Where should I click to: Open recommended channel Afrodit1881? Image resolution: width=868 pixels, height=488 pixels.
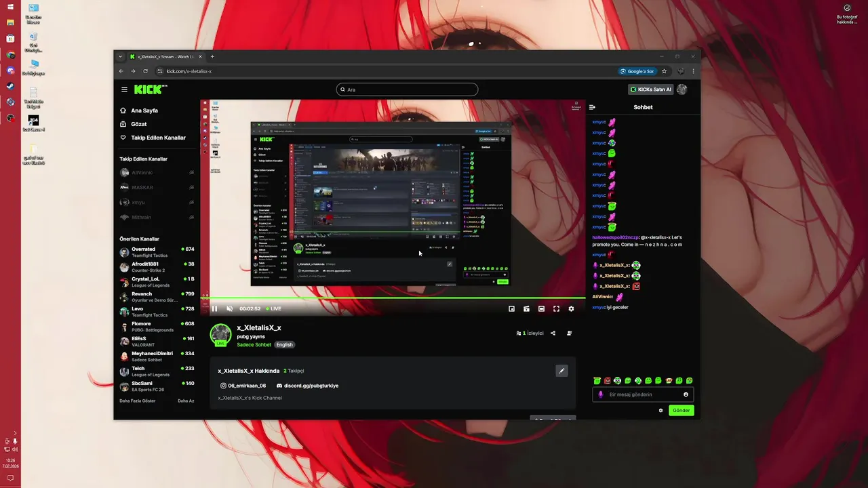click(157, 267)
